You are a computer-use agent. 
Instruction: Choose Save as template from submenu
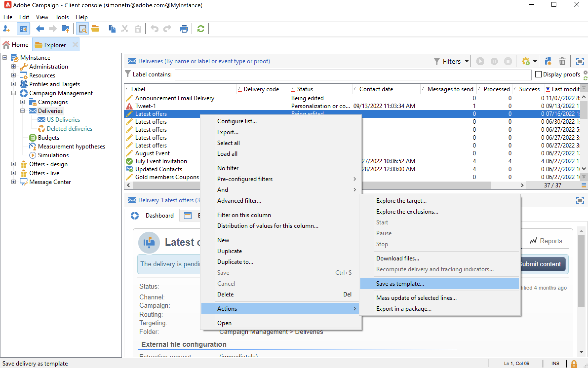(400, 284)
